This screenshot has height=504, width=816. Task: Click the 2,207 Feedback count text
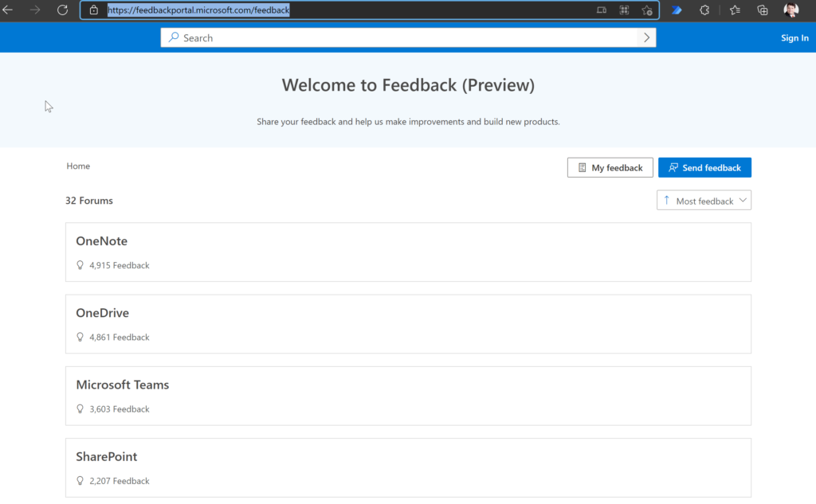point(120,481)
